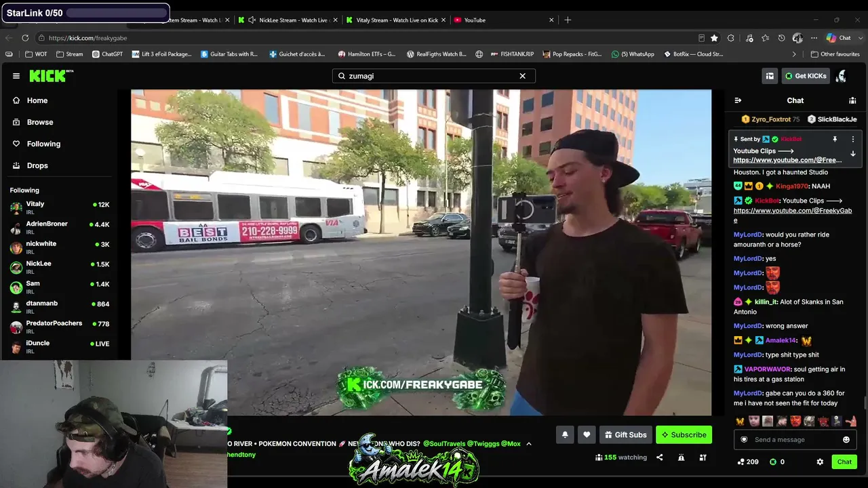Show more bookmarks chevron
868x488 pixels.
794,54
